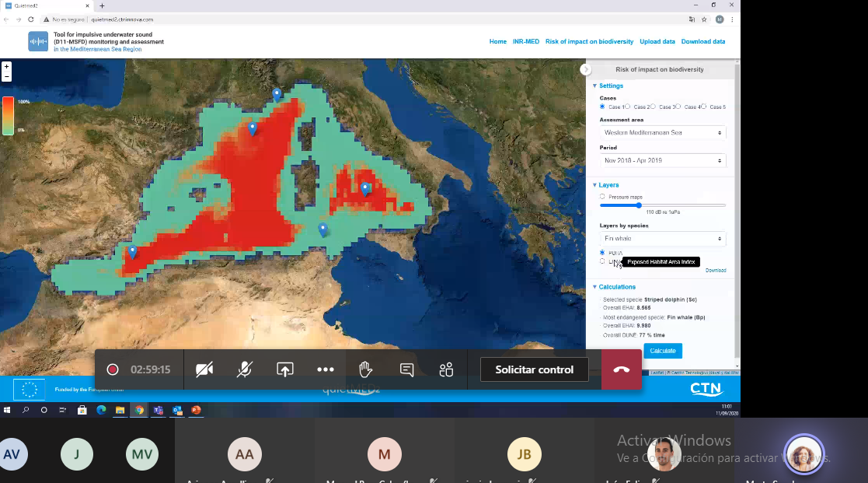
Task: Click the CTN logo in the footer
Action: [x=706, y=389]
